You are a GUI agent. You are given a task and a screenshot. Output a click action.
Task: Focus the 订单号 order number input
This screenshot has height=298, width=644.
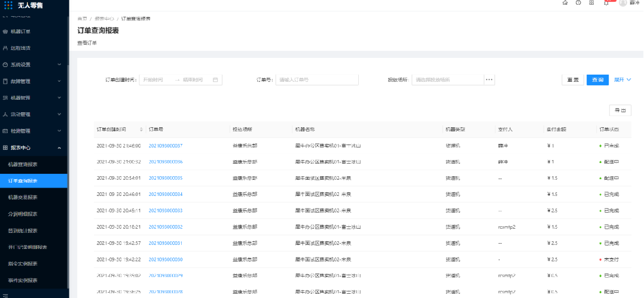317,79
